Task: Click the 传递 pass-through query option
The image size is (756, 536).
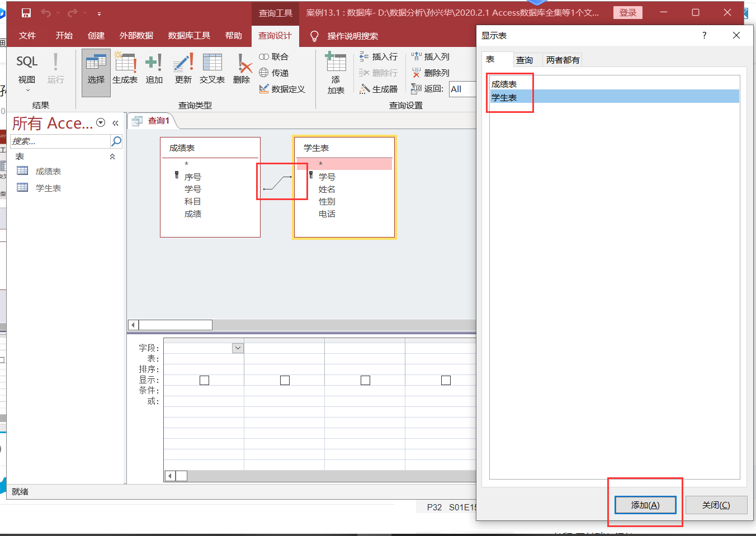Action: pyautogui.click(x=273, y=73)
